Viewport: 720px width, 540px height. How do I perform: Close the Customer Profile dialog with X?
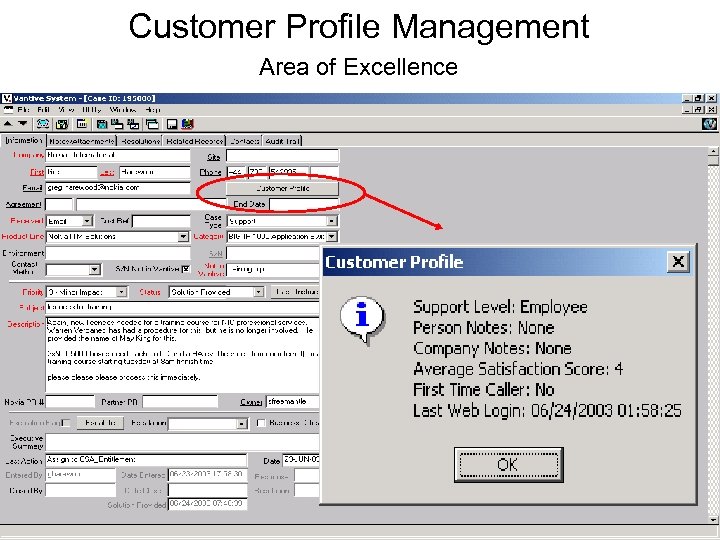pyautogui.click(x=678, y=262)
